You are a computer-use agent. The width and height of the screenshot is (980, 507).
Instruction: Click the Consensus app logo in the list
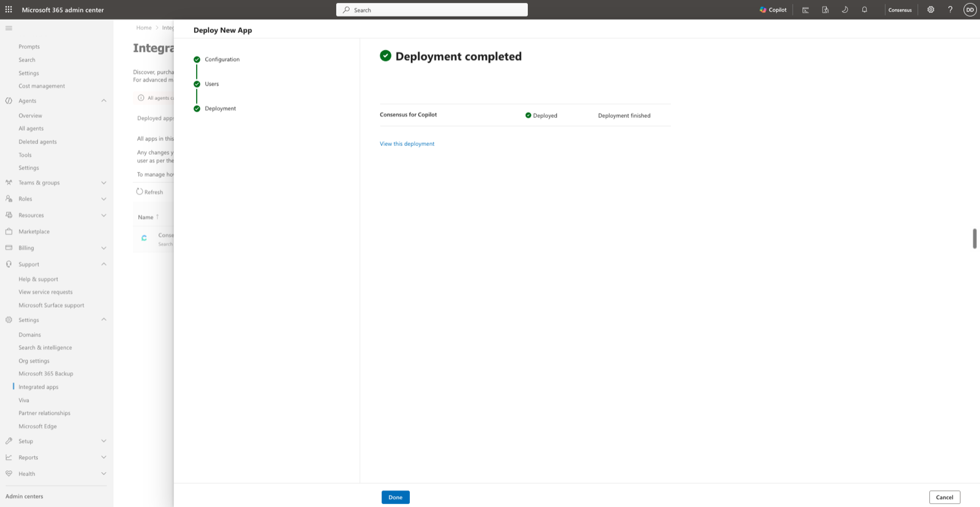click(144, 238)
